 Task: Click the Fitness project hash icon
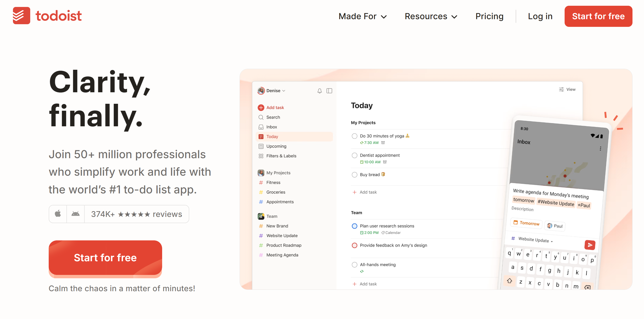261,183
